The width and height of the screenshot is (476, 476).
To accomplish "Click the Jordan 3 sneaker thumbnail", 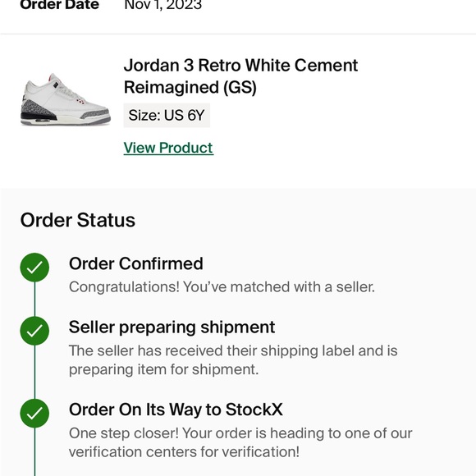I will point(66,99).
